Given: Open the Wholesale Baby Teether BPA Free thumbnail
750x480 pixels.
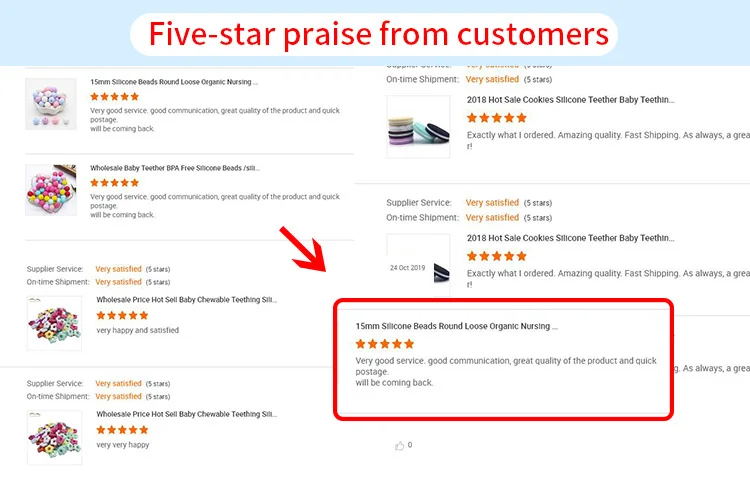Looking at the screenshot, I should pos(51,190).
